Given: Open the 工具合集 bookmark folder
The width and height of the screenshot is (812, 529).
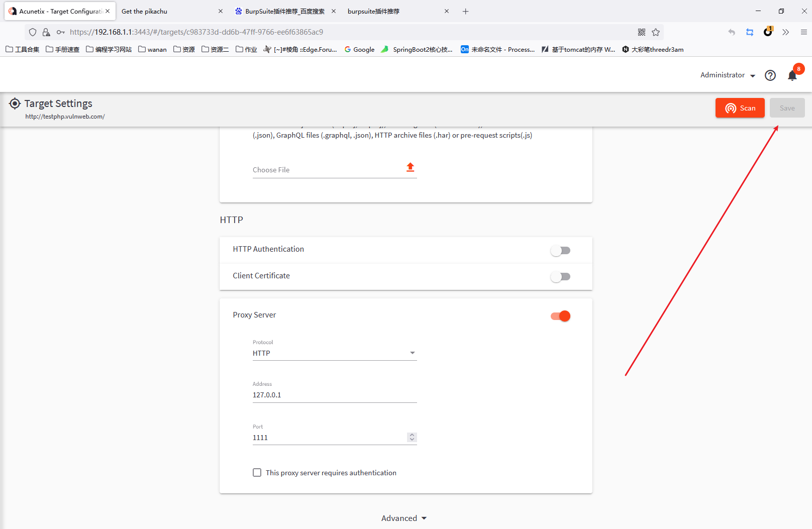Looking at the screenshot, I should point(23,49).
